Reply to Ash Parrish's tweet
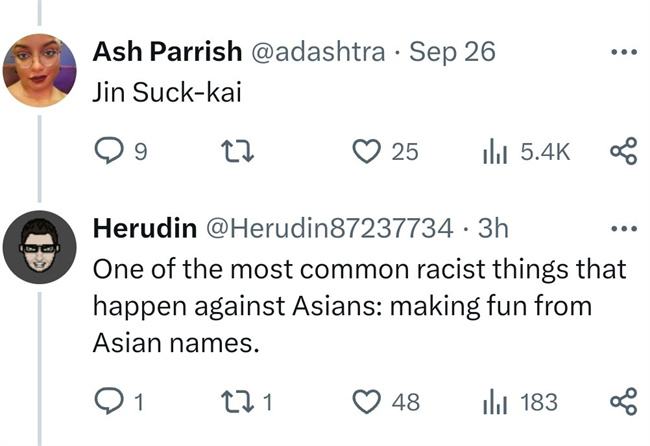The image size is (650, 446). 107,152
